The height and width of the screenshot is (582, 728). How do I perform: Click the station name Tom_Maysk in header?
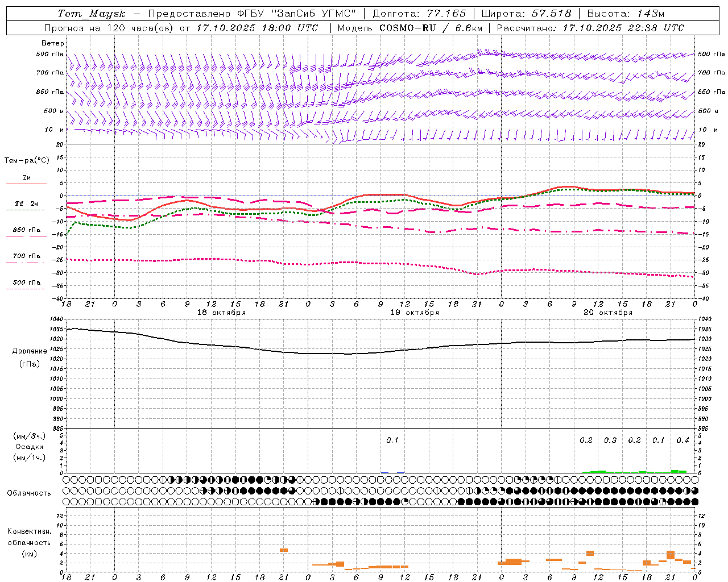[x=92, y=14]
